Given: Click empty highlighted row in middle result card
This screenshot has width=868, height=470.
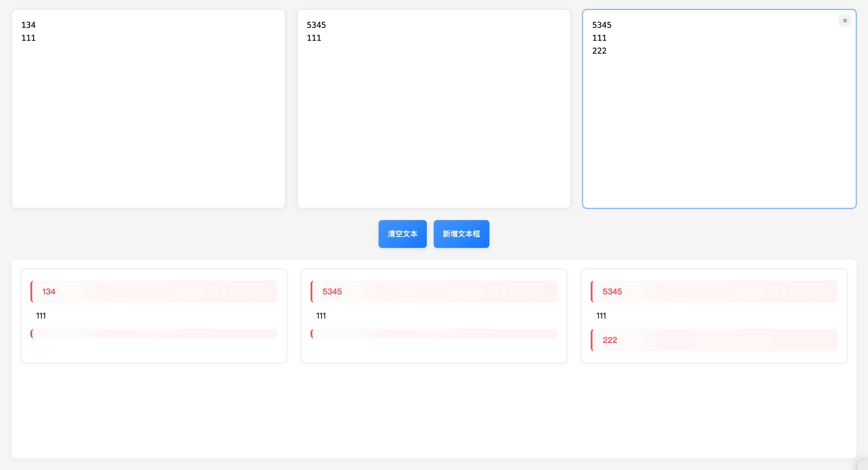Looking at the screenshot, I should [x=434, y=333].
